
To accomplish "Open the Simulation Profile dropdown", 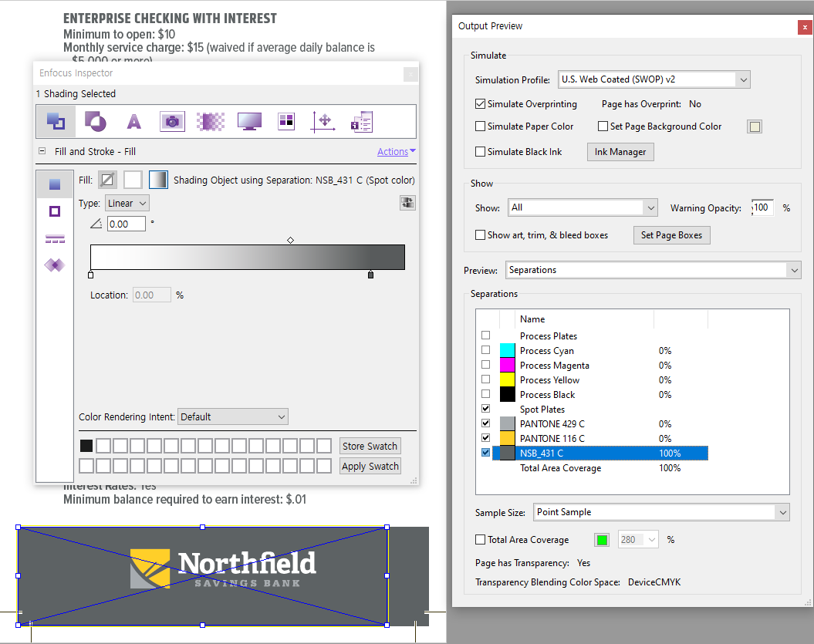I will pos(654,79).
